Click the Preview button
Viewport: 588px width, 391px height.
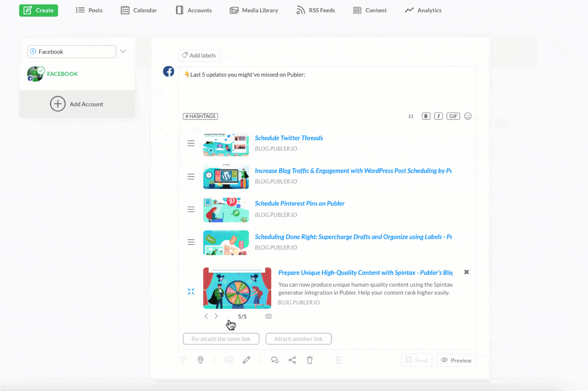pos(456,360)
